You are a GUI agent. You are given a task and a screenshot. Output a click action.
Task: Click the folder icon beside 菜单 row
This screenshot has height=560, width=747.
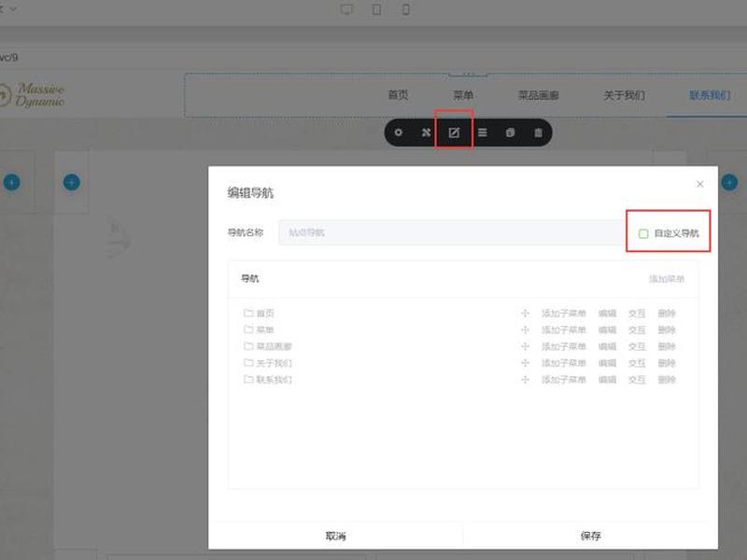click(248, 329)
